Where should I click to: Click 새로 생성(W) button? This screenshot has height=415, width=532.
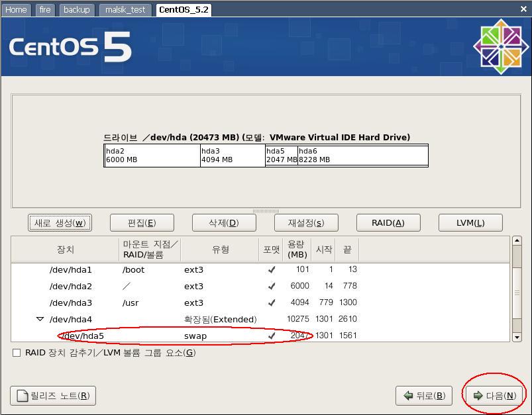tap(60, 223)
